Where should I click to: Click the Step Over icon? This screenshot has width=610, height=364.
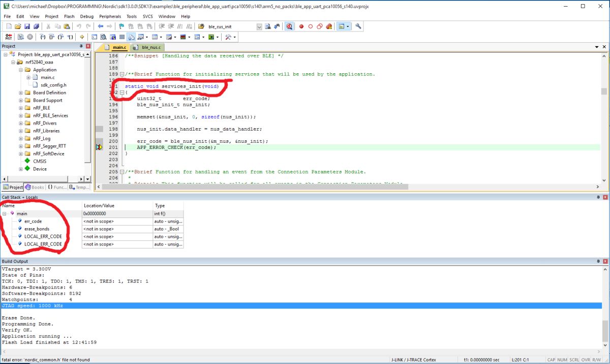pyautogui.click(x=52, y=37)
